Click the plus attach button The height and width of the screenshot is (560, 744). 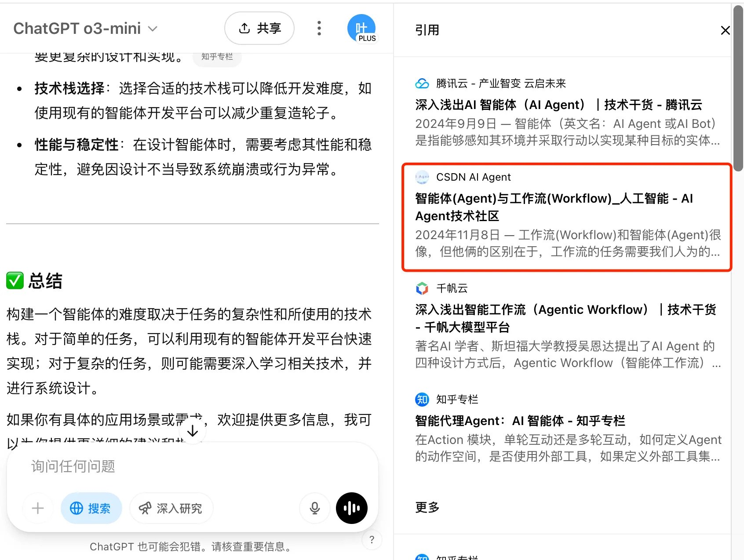(38, 508)
